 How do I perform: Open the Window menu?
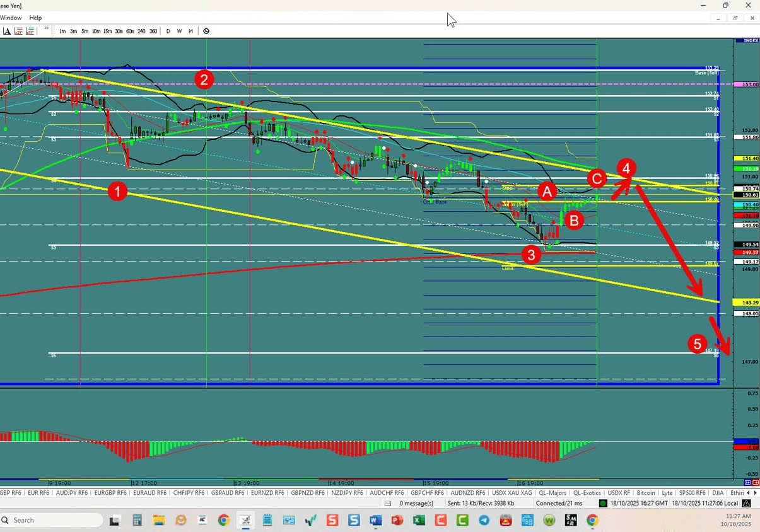[11, 18]
